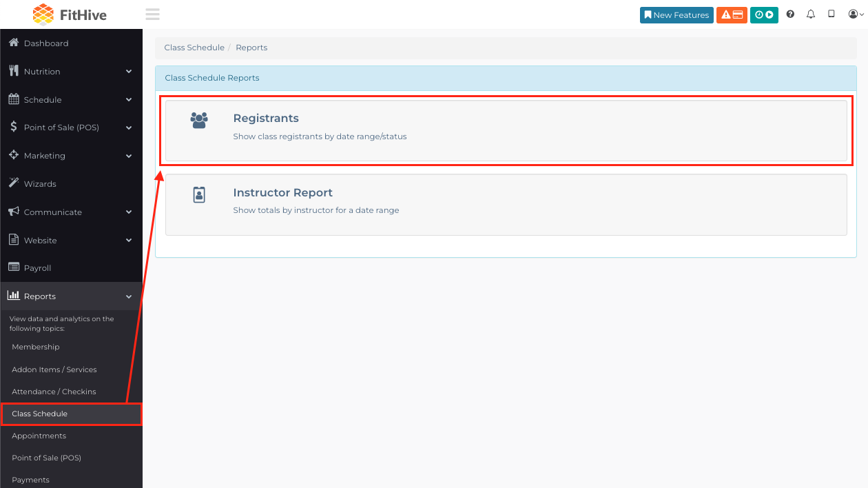Screen dimensions: 868x488
Task: Click the orange billing warning icon button
Action: click(x=732, y=15)
